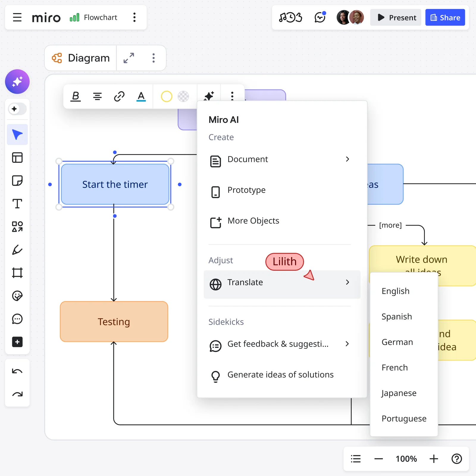Expand the Document submenu chevron
The image size is (476, 476).
pos(347,159)
